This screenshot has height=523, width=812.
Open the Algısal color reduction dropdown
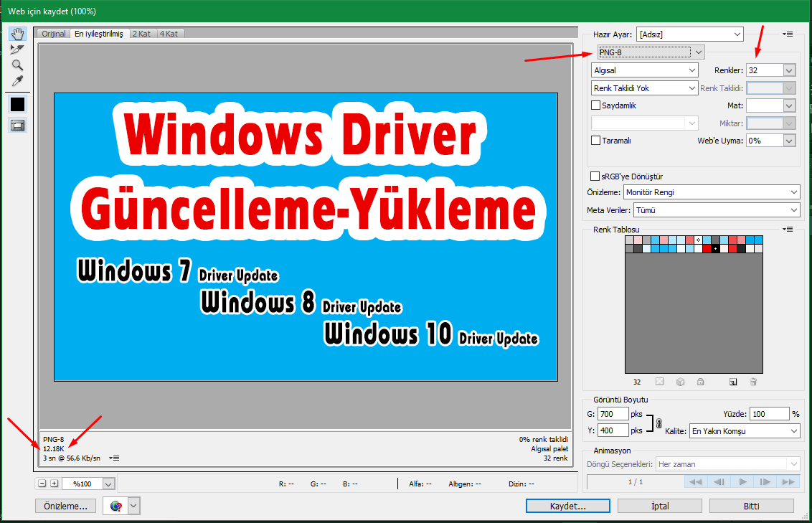[x=645, y=70]
